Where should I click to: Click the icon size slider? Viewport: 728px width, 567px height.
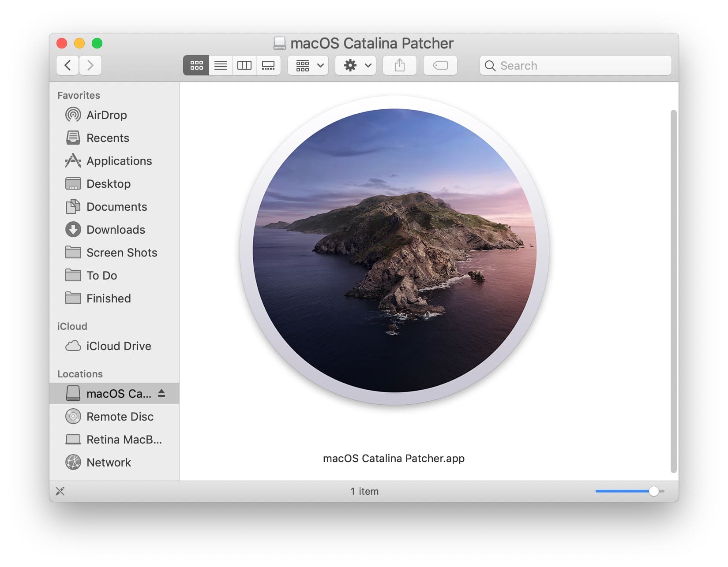[630, 491]
